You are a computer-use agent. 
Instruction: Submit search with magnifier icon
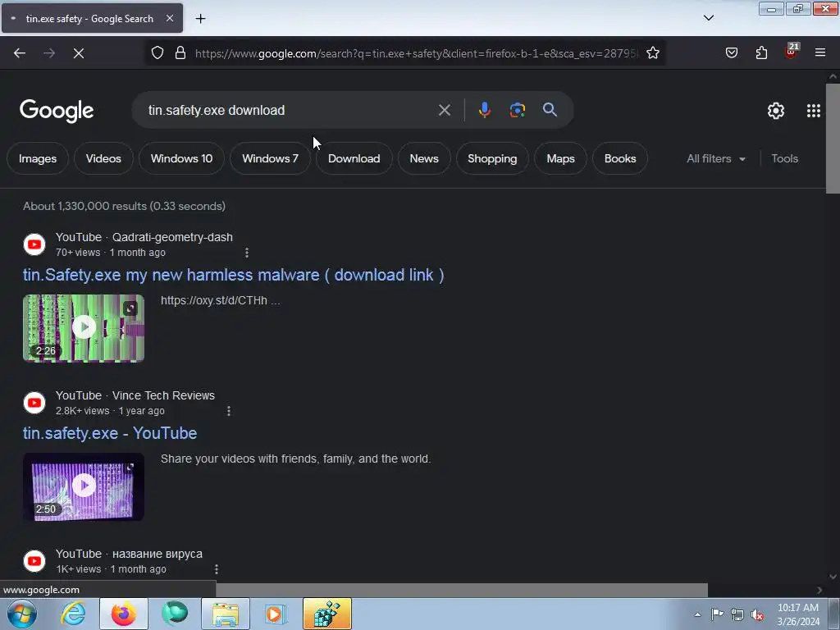pos(550,111)
